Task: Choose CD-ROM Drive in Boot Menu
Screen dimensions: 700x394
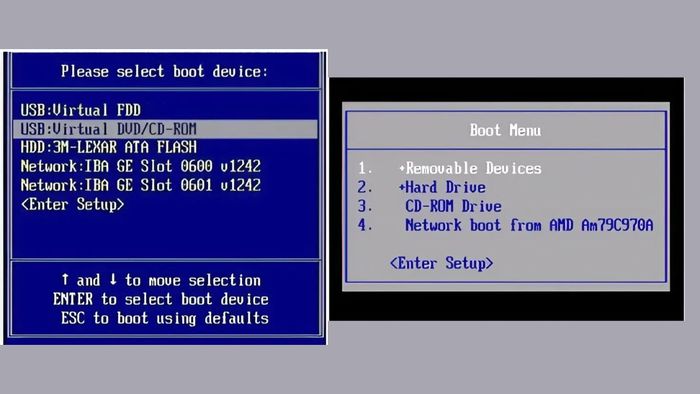Action: pos(453,206)
